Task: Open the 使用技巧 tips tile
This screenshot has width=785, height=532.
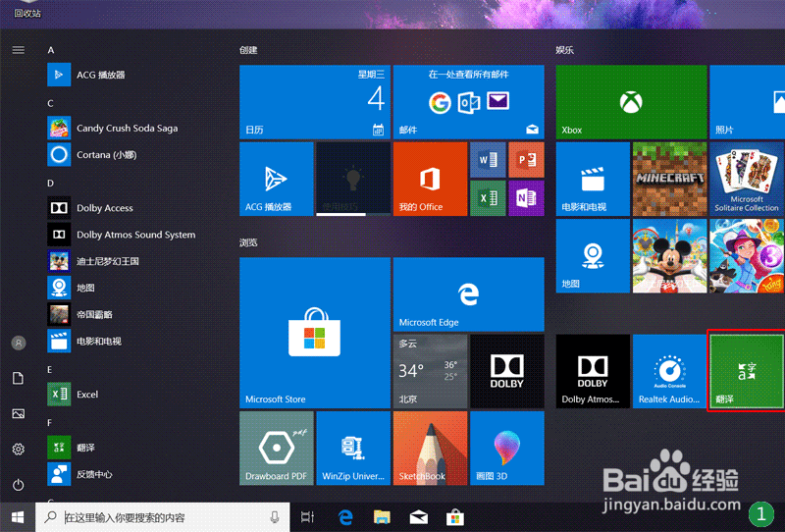Action: click(353, 180)
